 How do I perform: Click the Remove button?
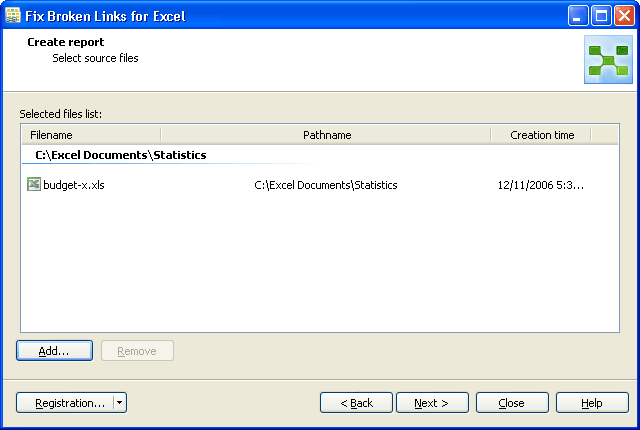[137, 351]
